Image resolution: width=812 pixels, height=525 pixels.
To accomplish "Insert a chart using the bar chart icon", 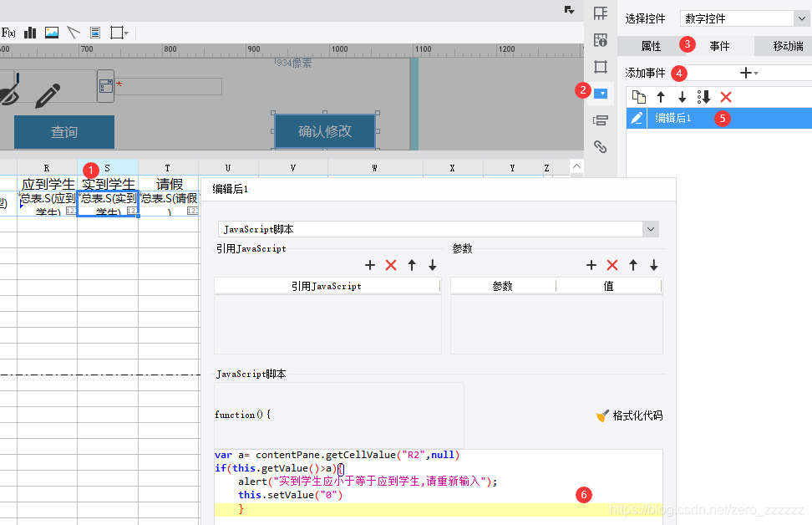I will [30, 33].
